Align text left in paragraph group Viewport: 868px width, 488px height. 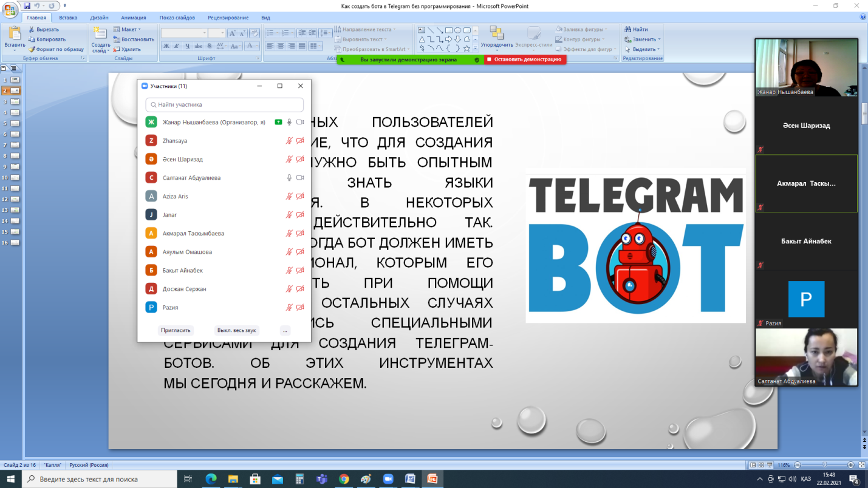pyautogui.click(x=270, y=46)
